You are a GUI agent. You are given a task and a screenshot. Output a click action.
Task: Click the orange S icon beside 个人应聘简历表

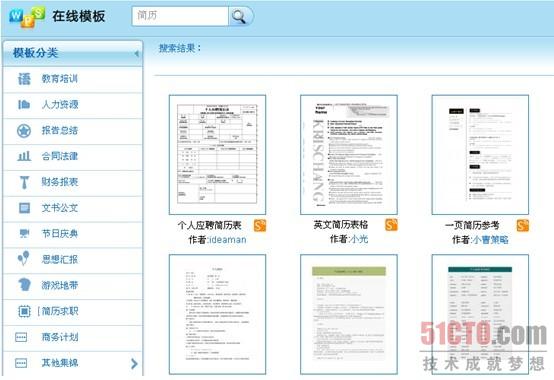(260, 225)
